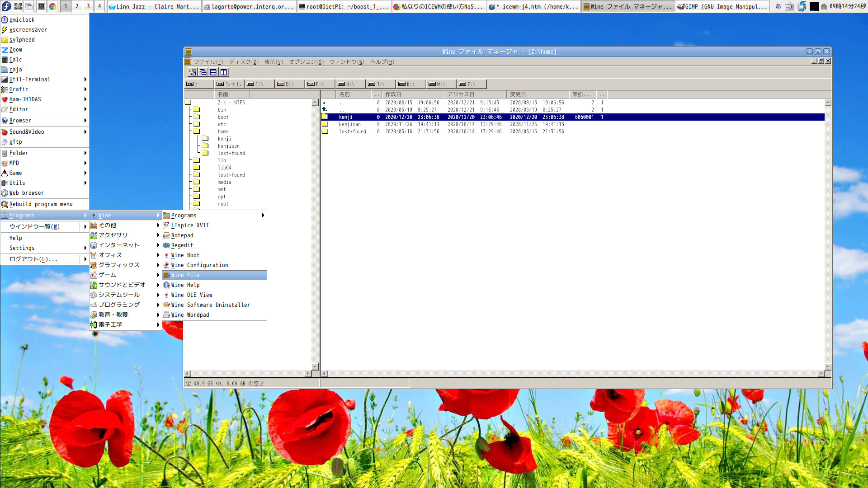Open the ディスク(D) menu
The height and width of the screenshot is (488, 868).
click(x=244, y=62)
